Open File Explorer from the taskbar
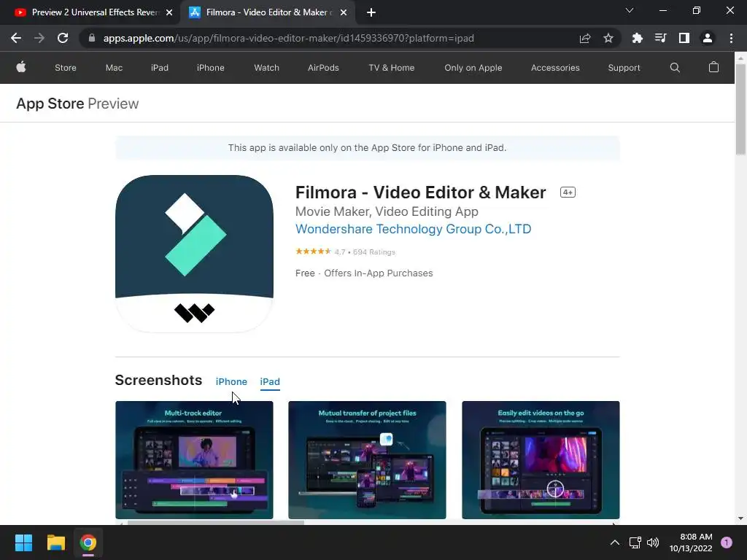 (x=55, y=542)
